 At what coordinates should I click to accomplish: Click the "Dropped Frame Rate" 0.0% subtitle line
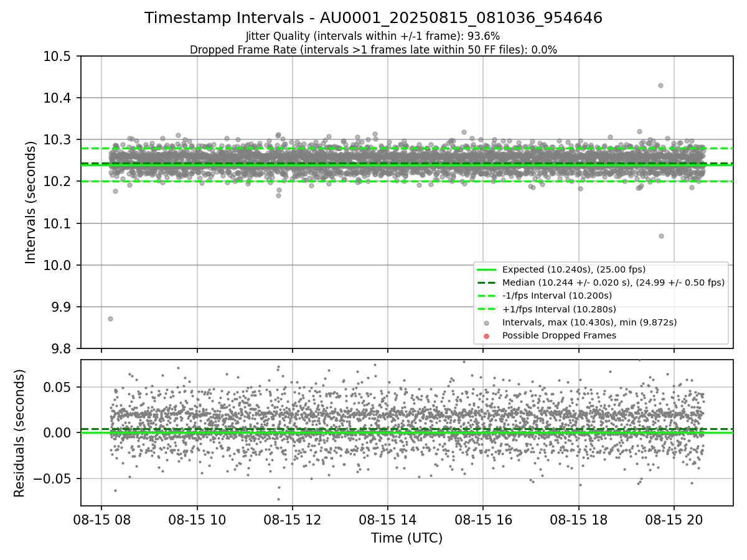(374, 50)
